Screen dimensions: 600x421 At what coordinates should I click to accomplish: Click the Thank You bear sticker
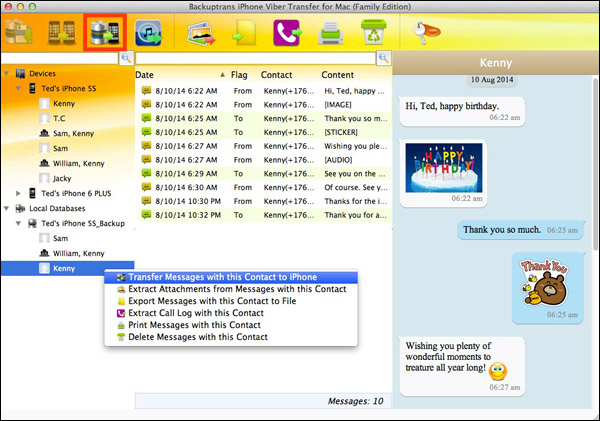[543, 282]
